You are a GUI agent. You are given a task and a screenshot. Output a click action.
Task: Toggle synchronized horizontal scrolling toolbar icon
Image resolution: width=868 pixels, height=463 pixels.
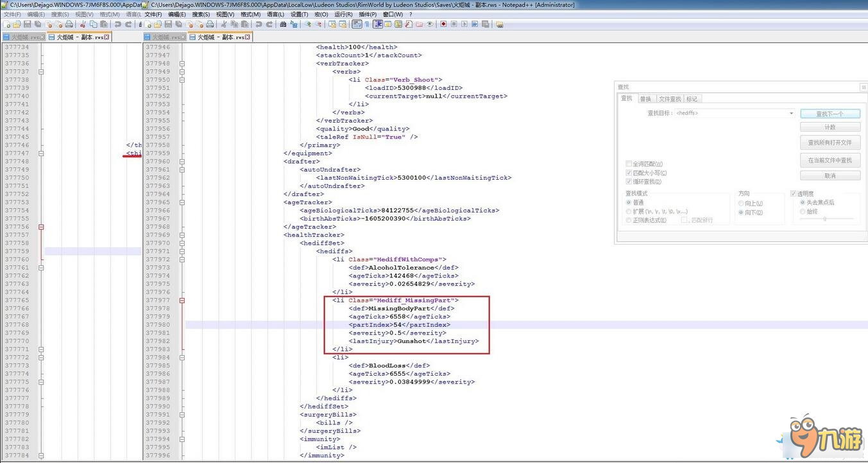pos(343,24)
